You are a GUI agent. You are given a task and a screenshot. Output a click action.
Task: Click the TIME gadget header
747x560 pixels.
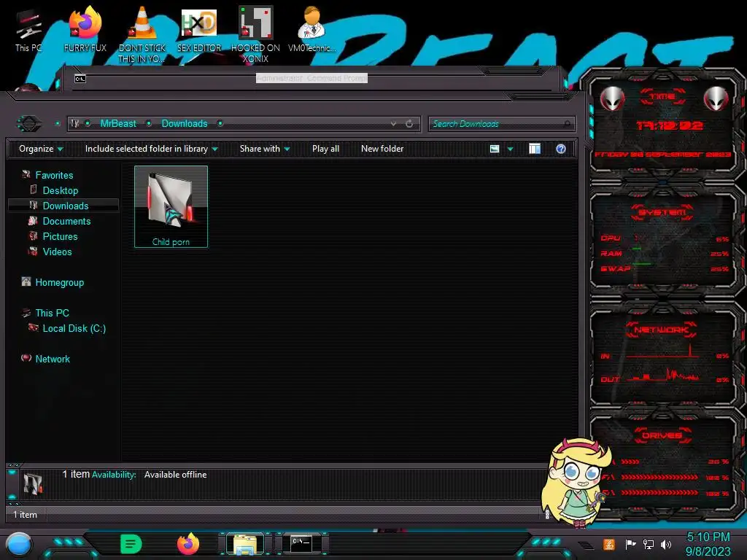pyautogui.click(x=662, y=97)
